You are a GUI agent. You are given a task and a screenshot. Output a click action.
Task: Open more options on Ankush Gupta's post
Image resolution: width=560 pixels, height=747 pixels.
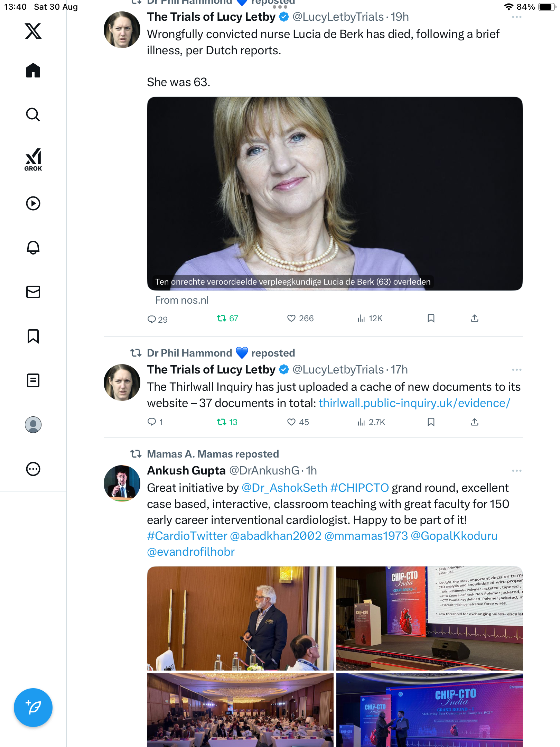516,471
